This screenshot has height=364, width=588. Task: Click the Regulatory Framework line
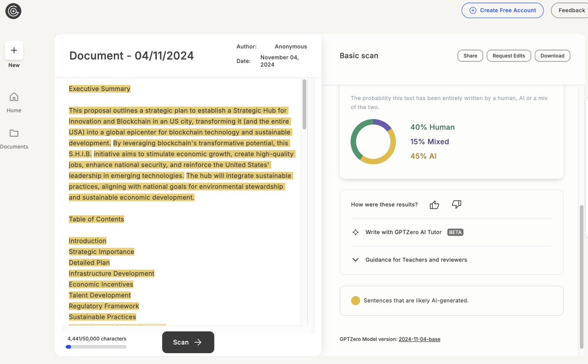pyautogui.click(x=104, y=306)
